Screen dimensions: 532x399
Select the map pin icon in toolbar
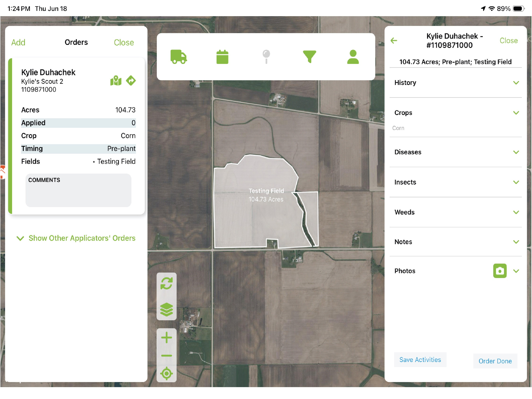pyautogui.click(x=266, y=57)
